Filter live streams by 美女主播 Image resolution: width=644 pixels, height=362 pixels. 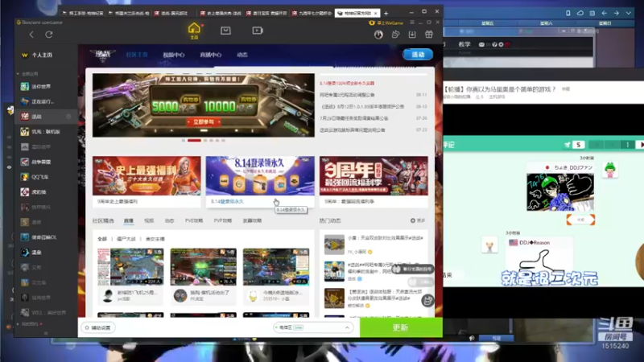[155, 239]
